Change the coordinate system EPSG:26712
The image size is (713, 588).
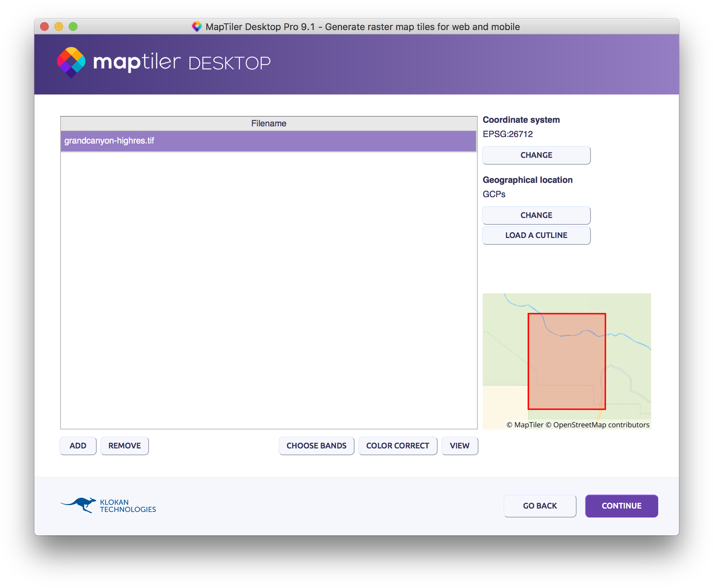(536, 155)
